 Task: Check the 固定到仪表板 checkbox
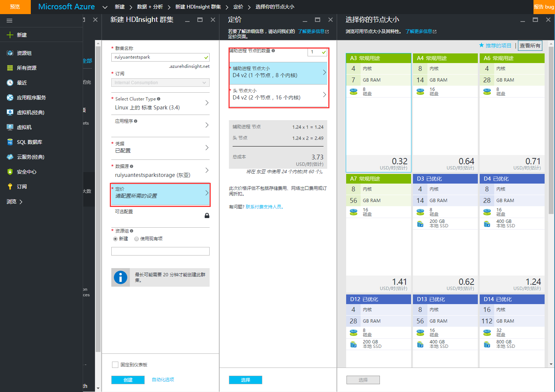click(x=115, y=365)
